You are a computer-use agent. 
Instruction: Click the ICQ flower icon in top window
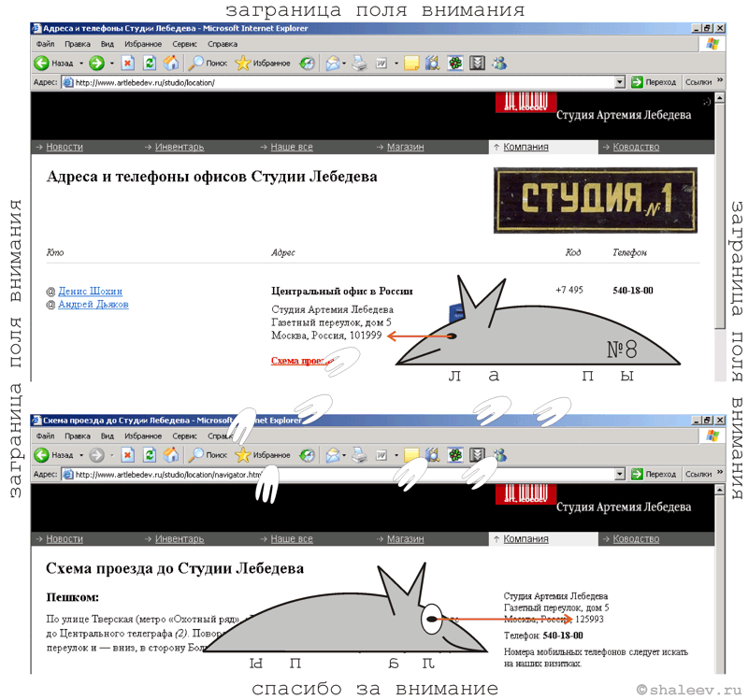point(455,63)
